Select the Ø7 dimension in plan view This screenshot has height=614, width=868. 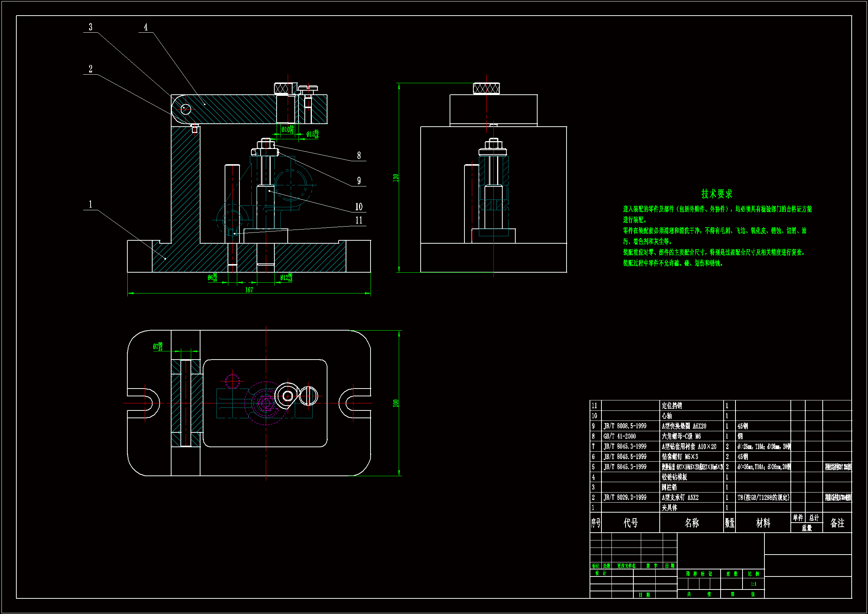click(158, 347)
